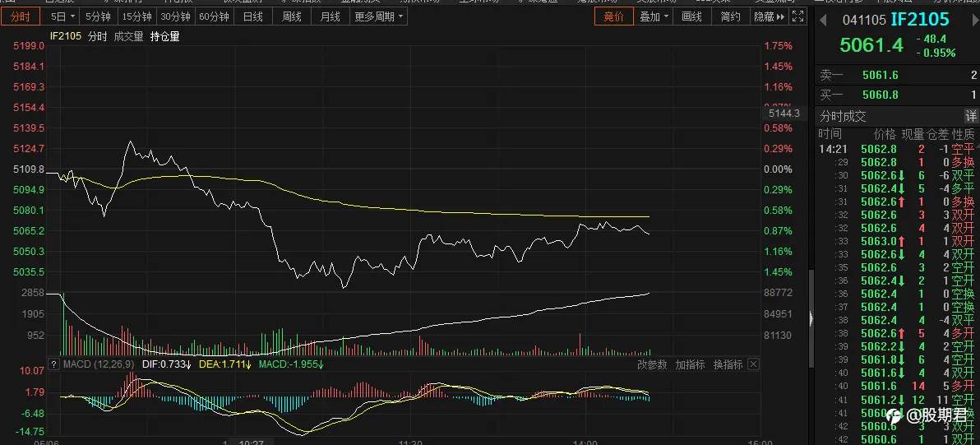Click the IF2105 contract name header
Screen dimensions: 980x445
pos(919,20)
